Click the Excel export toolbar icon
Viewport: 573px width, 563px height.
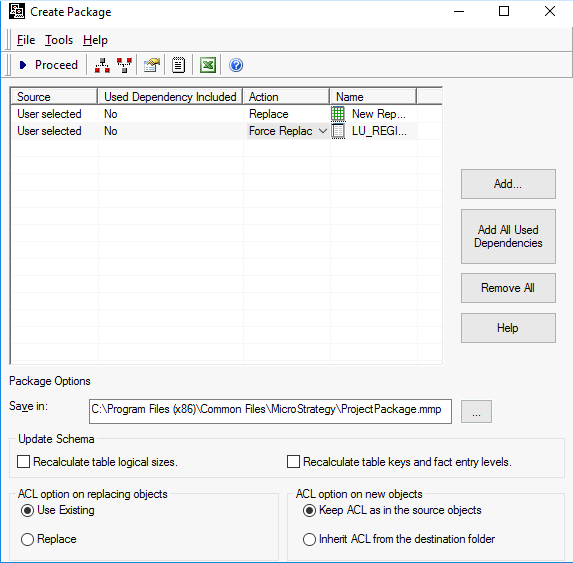(x=208, y=65)
